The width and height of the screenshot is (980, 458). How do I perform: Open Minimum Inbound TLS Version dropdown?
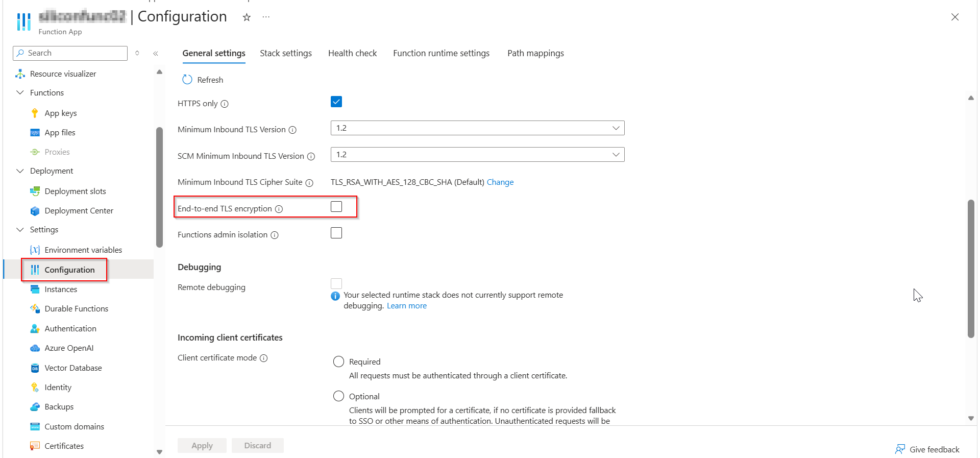click(x=477, y=128)
